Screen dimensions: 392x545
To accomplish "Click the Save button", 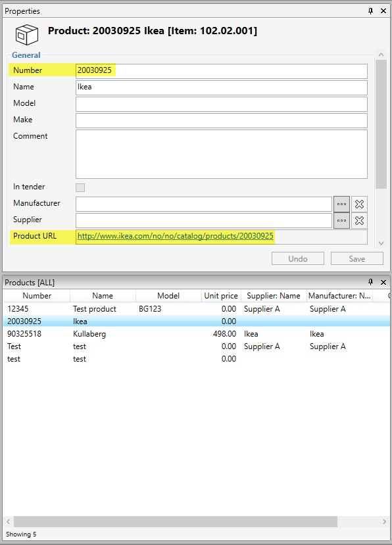I will coord(357,258).
